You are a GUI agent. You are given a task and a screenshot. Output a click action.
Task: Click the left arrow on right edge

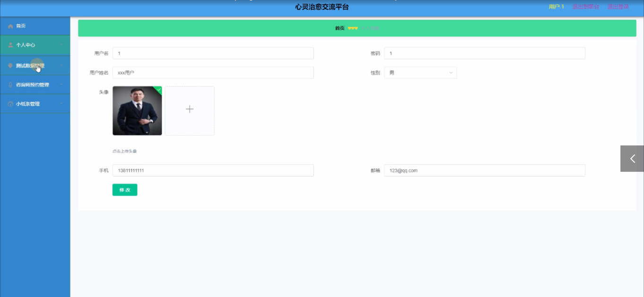click(x=632, y=159)
